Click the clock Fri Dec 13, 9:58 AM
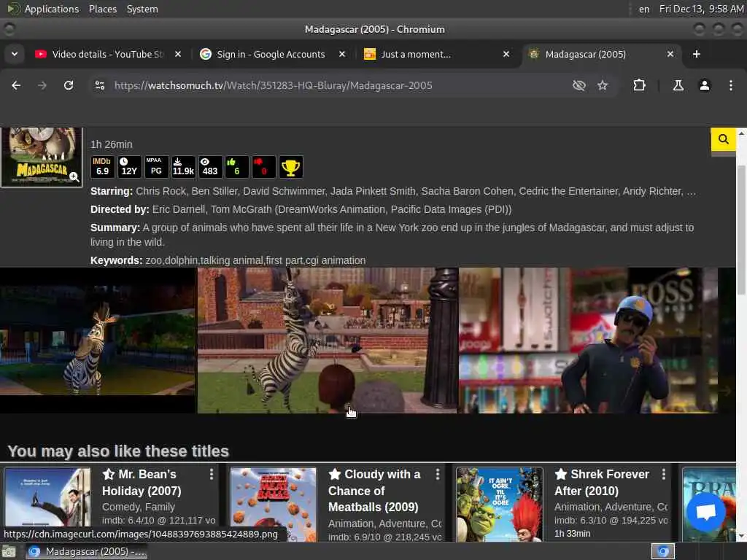Viewport: 747px width, 560px height. point(701,9)
